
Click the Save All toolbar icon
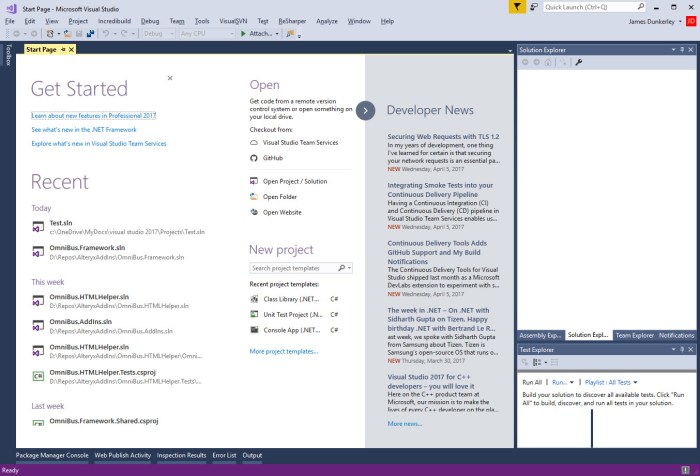click(x=91, y=33)
